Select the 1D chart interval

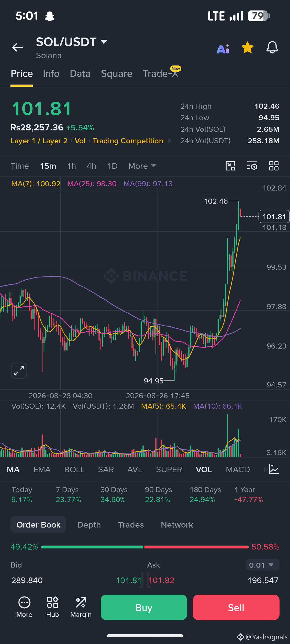coord(112,166)
